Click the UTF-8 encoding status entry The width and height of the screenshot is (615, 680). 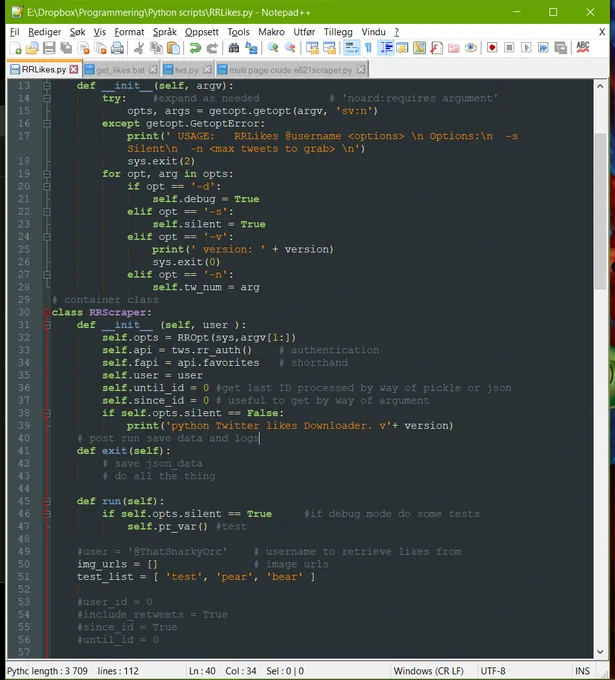tap(493, 671)
